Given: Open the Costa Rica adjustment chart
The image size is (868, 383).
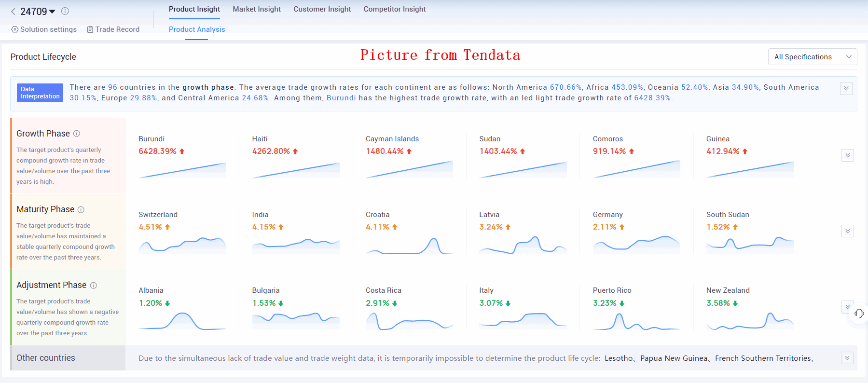Looking at the screenshot, I should (409, 321).
